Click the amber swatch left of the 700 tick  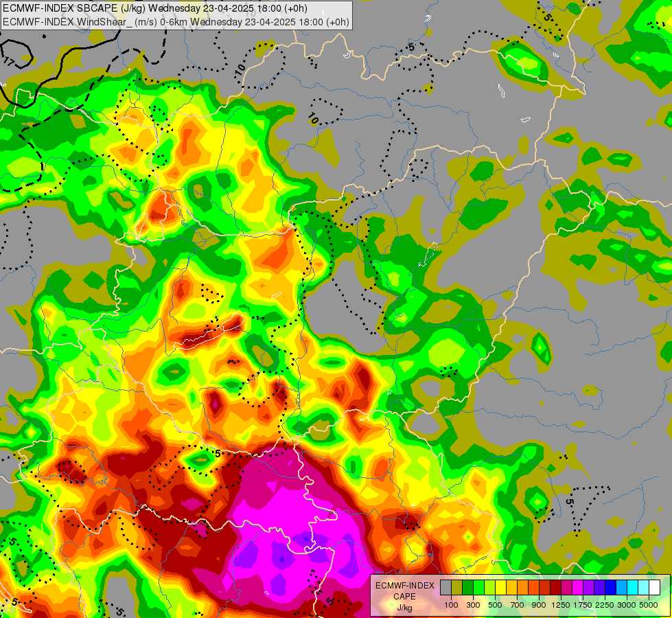511,587
